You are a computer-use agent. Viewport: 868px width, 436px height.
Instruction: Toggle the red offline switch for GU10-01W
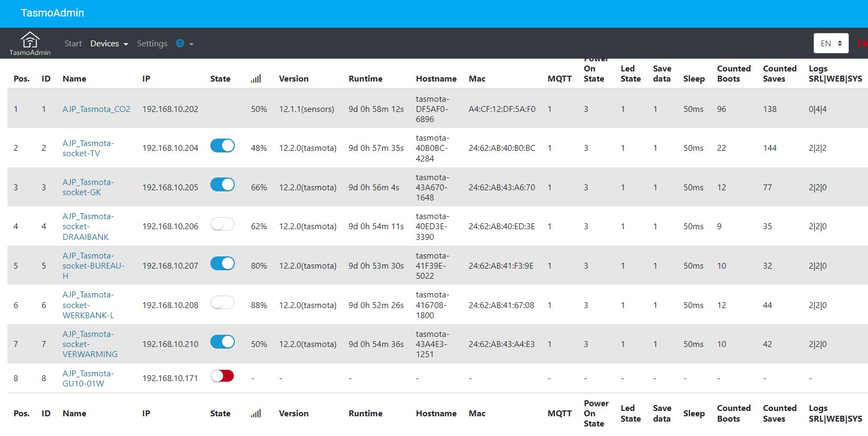point(223,376)
